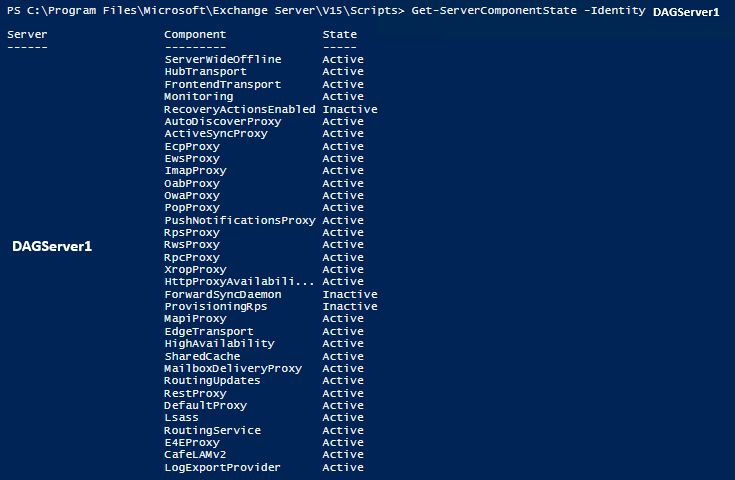Click the State column header

click(340, 35)
